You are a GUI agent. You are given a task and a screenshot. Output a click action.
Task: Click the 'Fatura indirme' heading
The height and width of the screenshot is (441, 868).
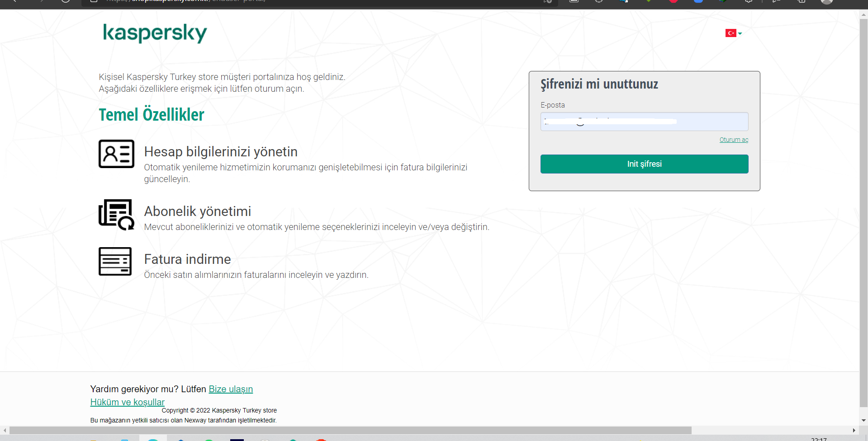(187, 259)
